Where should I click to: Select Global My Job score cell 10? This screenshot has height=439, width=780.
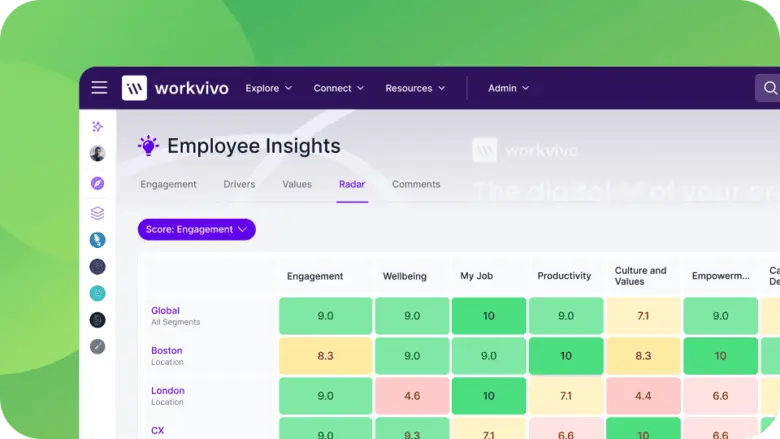(x=488, y=316)
